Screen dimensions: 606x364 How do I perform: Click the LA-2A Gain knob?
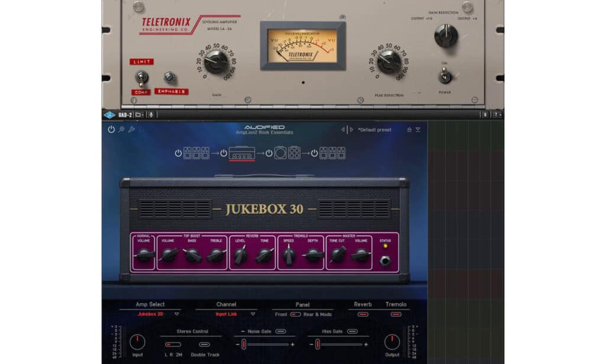tap(215, 62)
